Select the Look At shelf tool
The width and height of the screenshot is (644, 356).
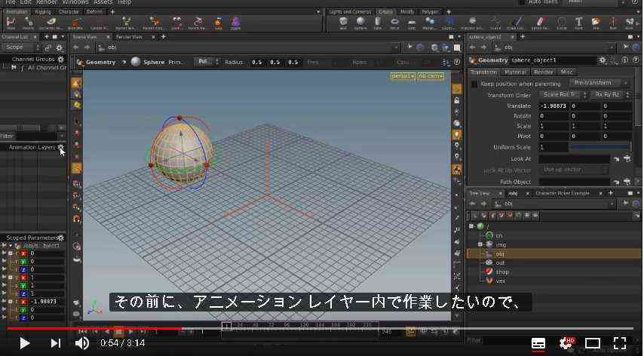[x=176, y=23]
